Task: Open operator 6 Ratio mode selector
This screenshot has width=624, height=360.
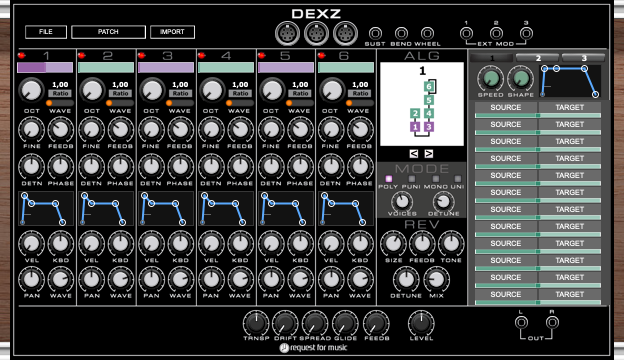Action: coord(360,93)
